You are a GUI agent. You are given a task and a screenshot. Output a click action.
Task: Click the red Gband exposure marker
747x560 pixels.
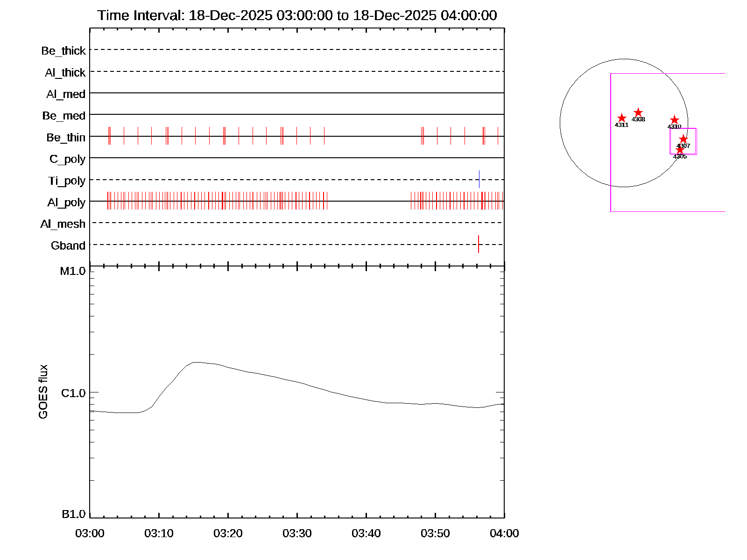[x=479, y=244]
